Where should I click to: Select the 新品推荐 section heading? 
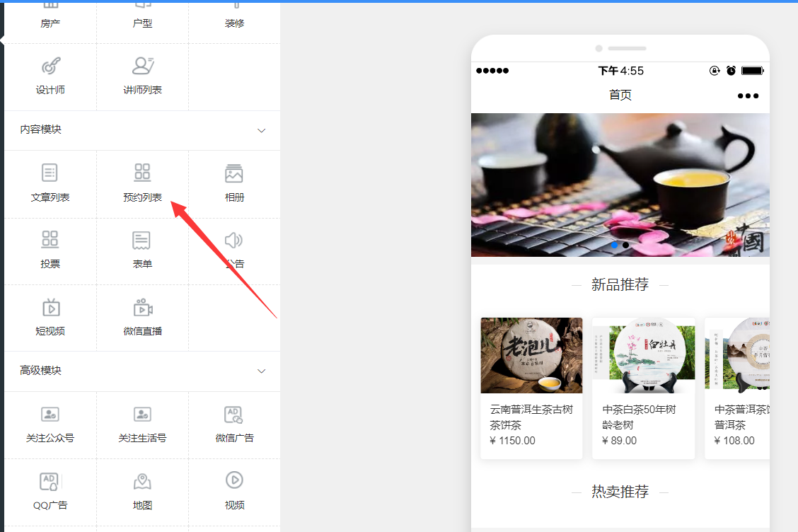pos(620,284)
